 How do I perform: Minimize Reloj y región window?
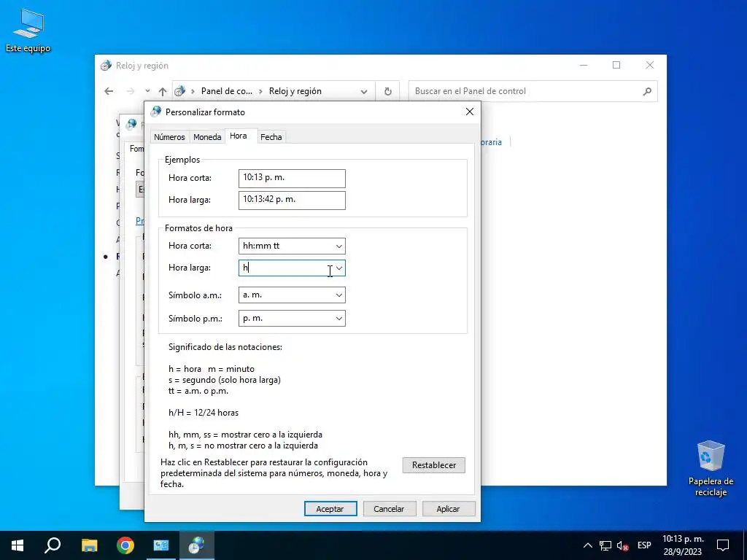point(584,65)
